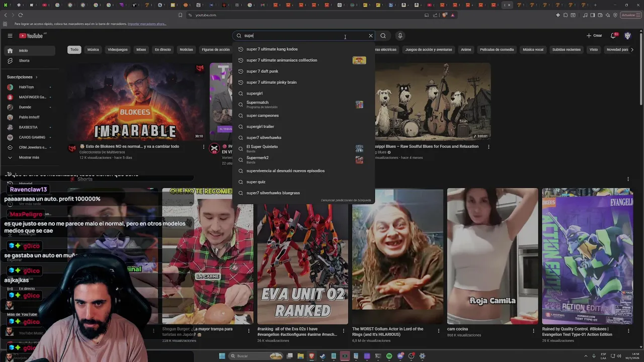Select the 'supergirl trailer' suggestion
644x362 pixels.
click(x=304, y=127)
